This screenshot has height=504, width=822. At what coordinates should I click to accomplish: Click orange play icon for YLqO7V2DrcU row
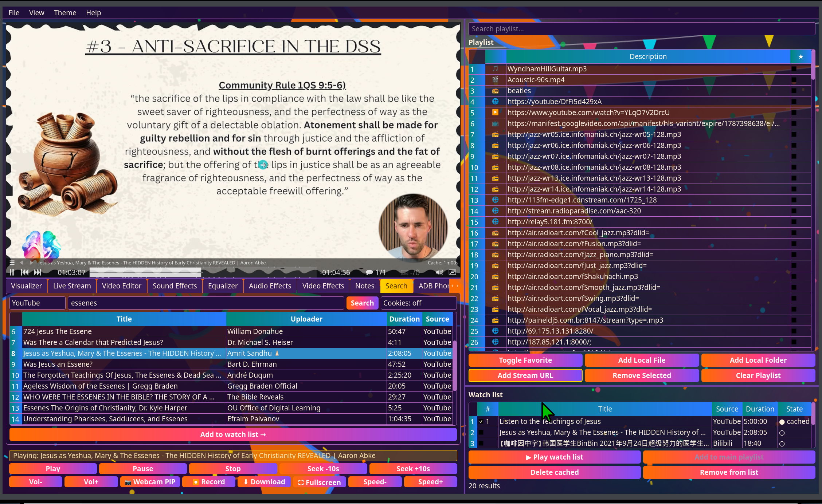495,112
